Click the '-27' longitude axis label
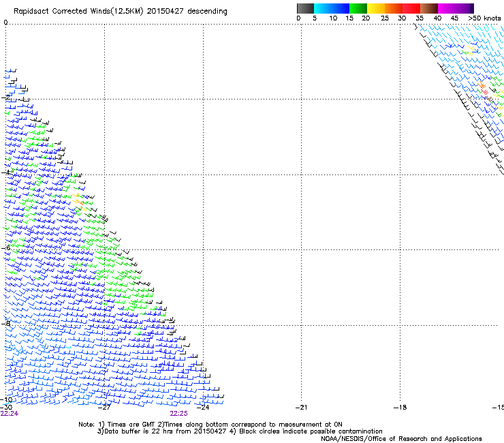 [x=104, y=408]
